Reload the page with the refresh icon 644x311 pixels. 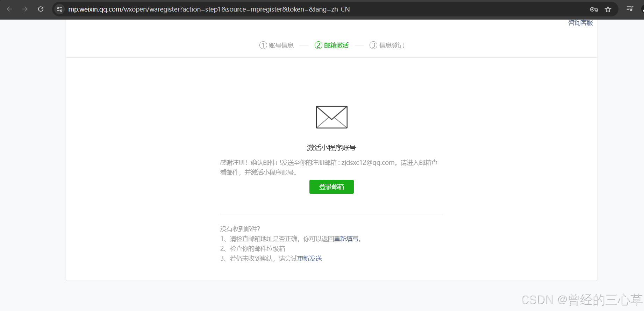point(41,9)
